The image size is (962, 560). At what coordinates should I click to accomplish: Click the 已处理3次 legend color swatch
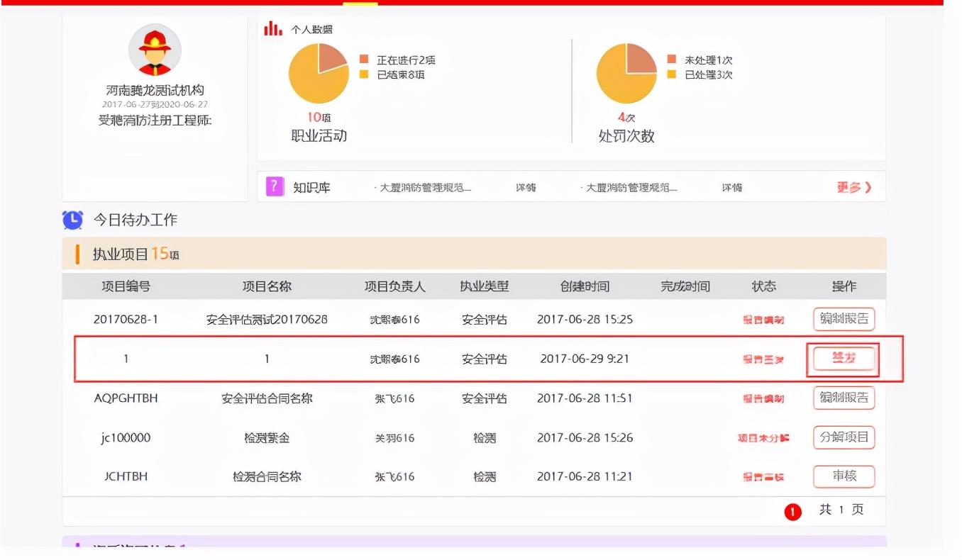click(672, 74)
